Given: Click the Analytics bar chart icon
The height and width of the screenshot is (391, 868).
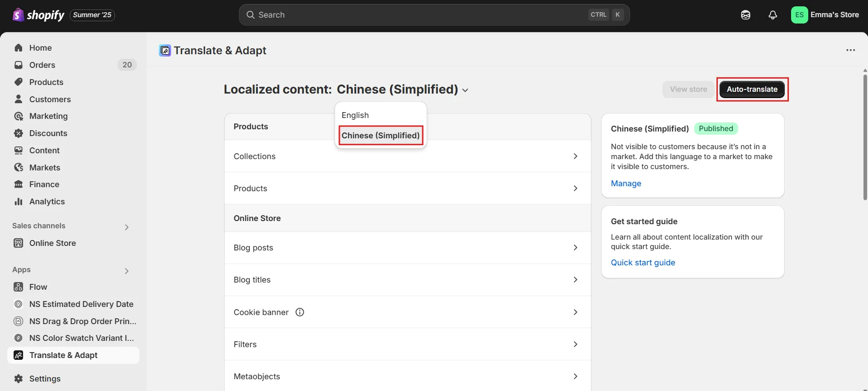Looking at the screenshot, I should (x=19, y=202).
